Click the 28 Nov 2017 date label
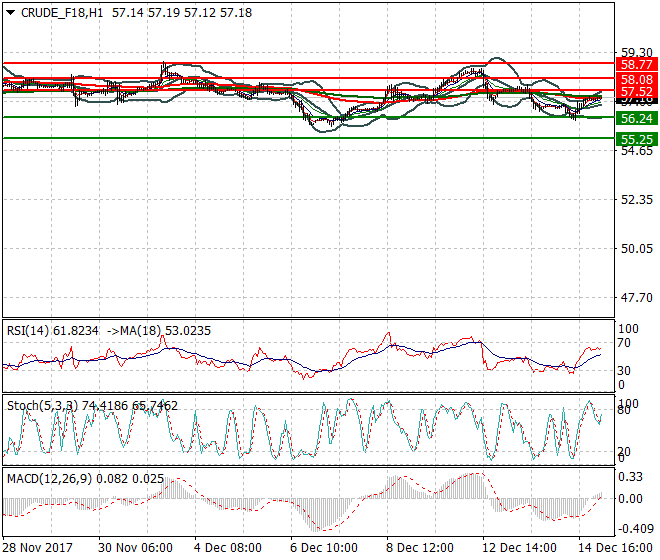The image size is (660, 560). point(36,548)
